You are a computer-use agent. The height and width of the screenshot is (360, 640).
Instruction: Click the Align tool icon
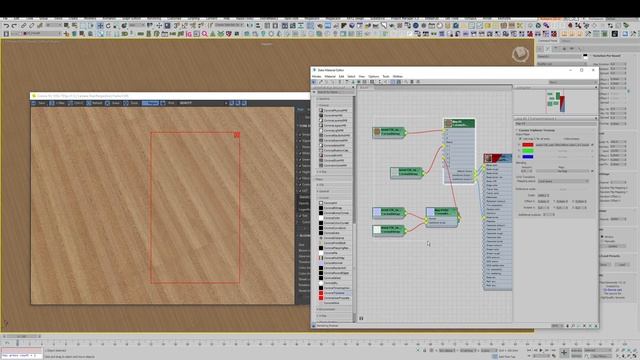click(258, 25)
